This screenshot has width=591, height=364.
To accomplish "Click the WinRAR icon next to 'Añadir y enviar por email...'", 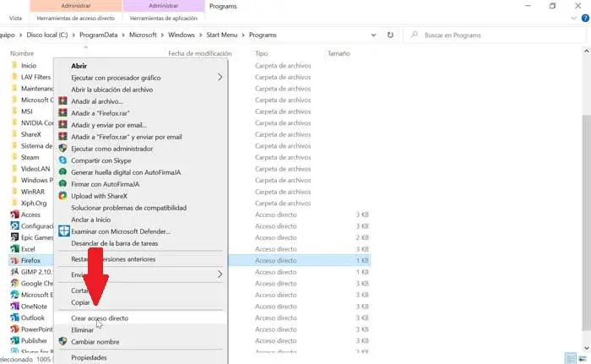I will coord(63,125).
